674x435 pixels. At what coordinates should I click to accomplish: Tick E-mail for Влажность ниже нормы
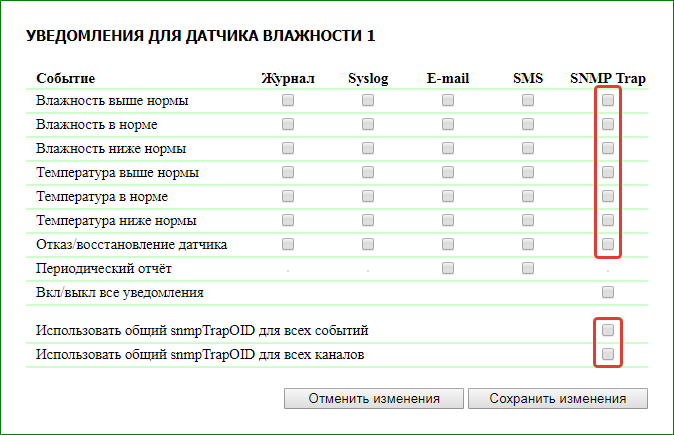click(x=448, y=148)
